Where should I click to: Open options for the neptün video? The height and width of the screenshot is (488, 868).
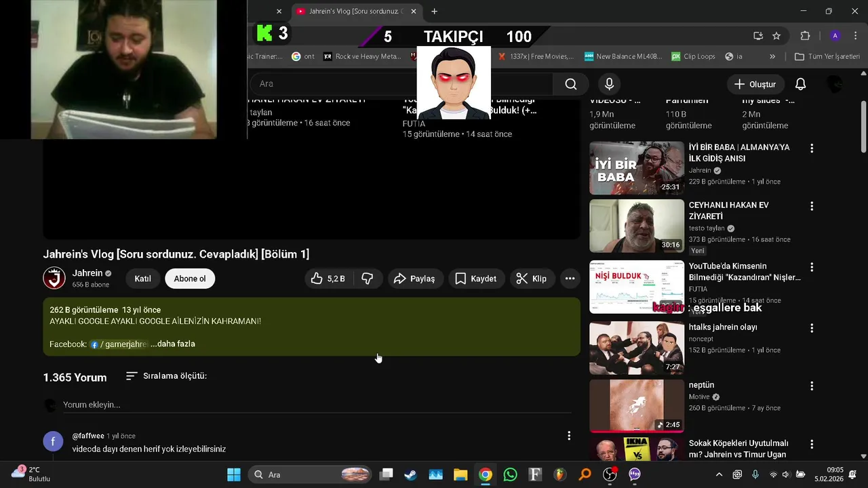click(x=812, y=386)
